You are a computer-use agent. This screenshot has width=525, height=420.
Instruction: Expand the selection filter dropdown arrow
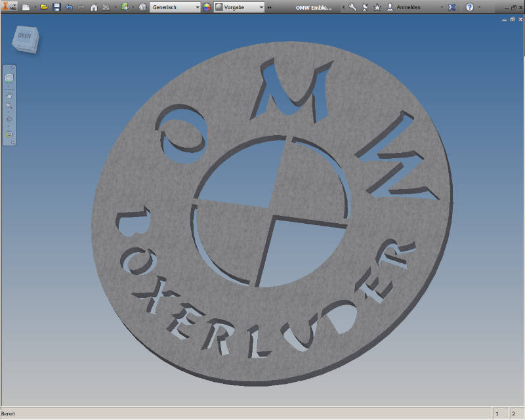(133, 7)
